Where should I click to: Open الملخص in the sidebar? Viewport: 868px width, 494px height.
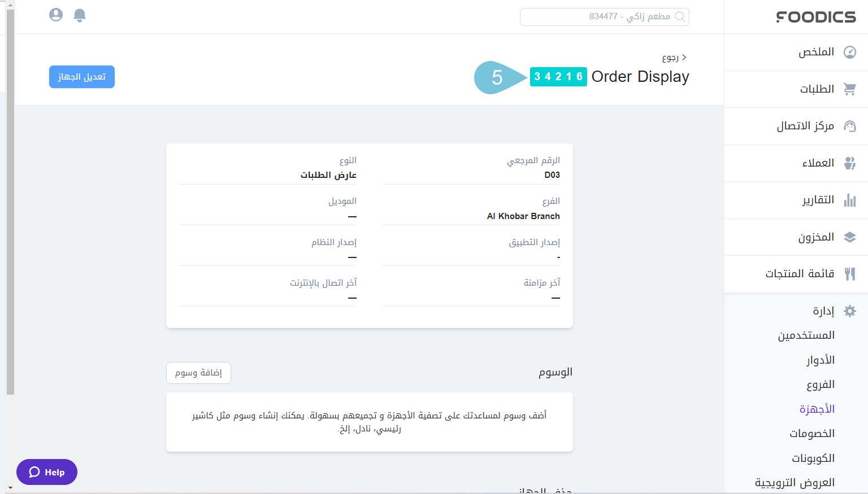796,52
